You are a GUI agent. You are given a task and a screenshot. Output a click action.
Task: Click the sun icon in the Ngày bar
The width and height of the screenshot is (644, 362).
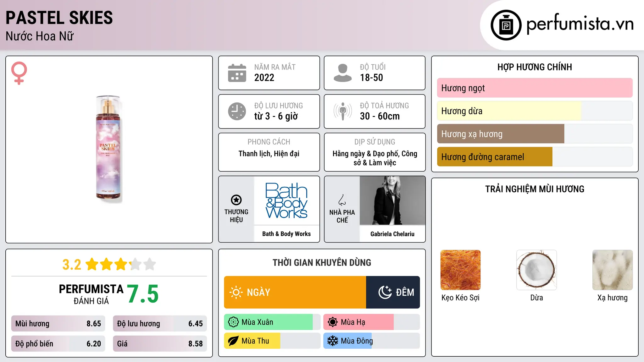click(236, 292)
